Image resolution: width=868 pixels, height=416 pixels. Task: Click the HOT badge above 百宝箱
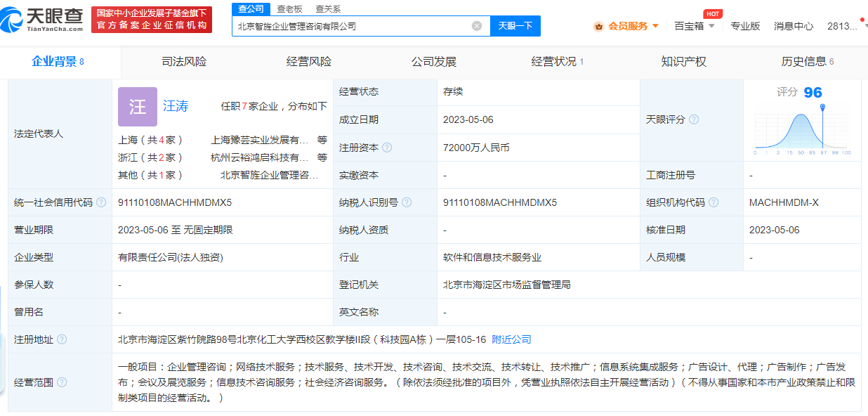[713, 14]
